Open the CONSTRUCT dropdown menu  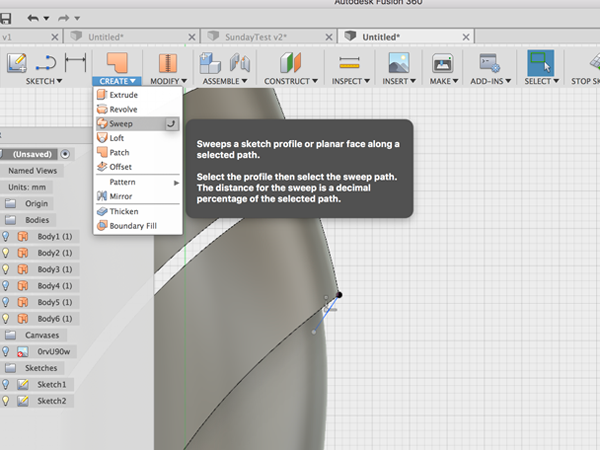[x=291, y=81]
